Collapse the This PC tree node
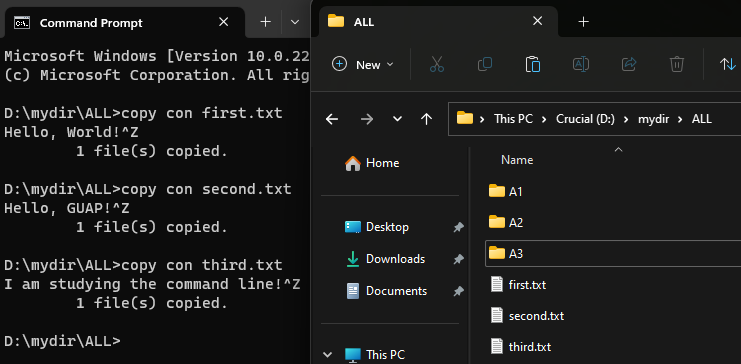 pyautogui.click(x=325, y=354)
